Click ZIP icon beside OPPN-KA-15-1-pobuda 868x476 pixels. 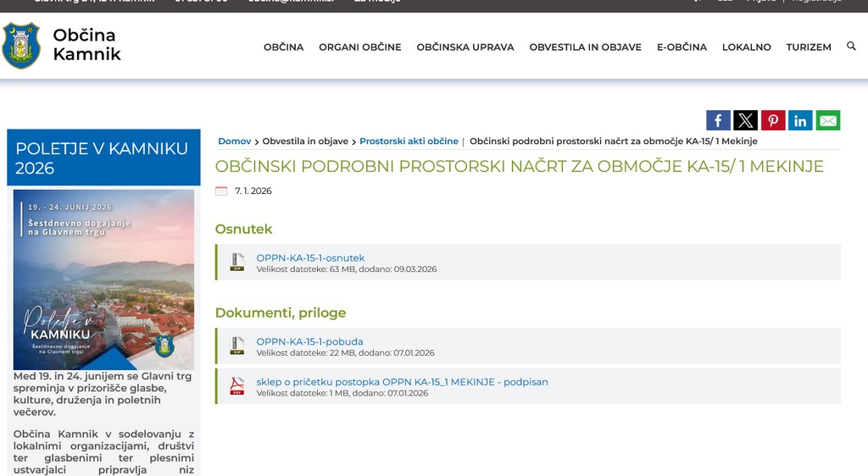[x=237, y=346]
